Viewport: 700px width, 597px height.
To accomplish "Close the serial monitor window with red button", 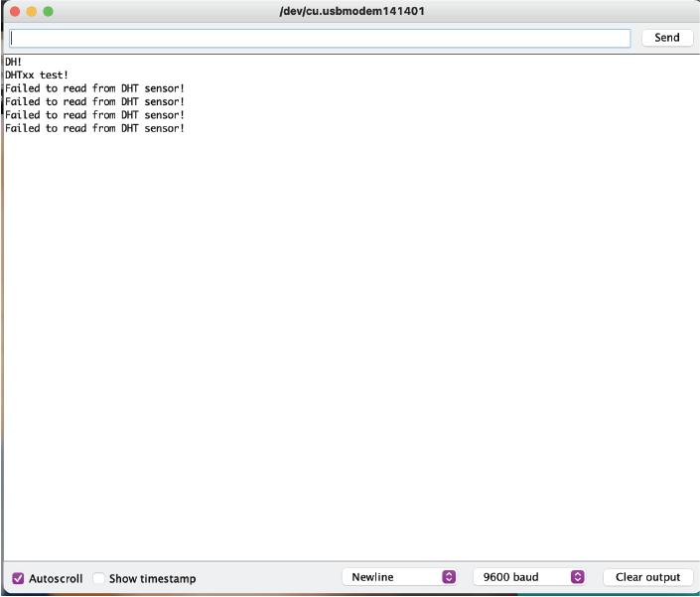I will pyautogui.click(x=15, y=12).
